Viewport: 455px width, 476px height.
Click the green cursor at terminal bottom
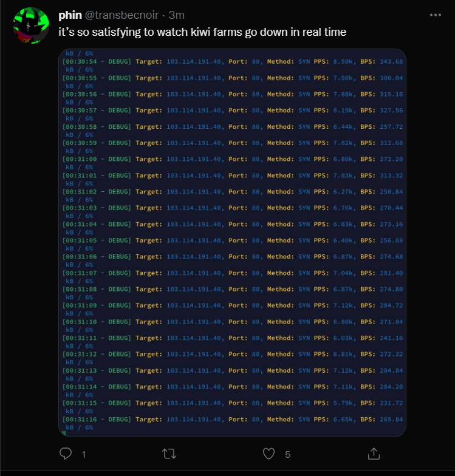pos(64,433)
